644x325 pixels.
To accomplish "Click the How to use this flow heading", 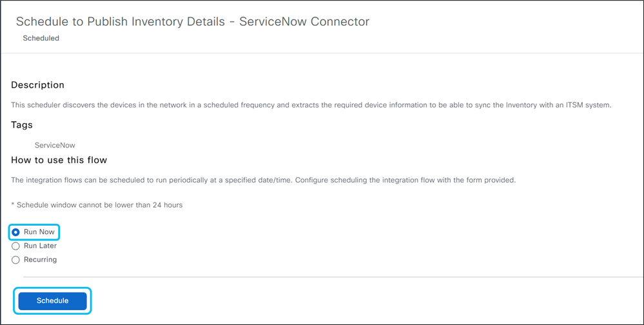I will (x=59, y=160).
